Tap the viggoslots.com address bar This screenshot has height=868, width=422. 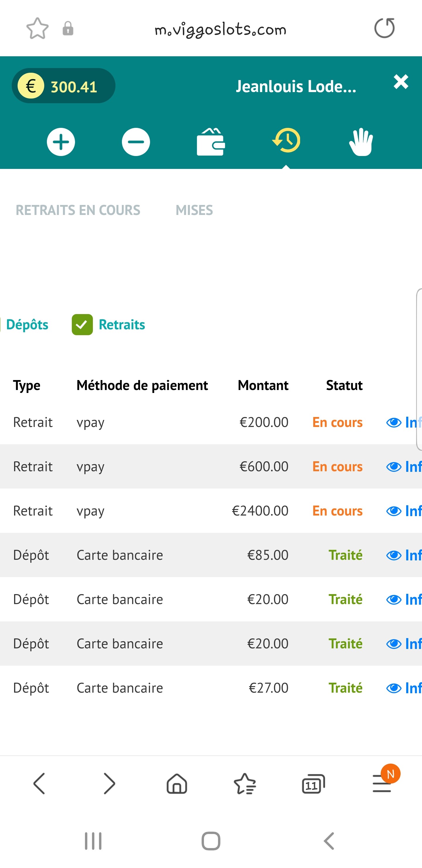pyautogui.click(x=221, y=30)
